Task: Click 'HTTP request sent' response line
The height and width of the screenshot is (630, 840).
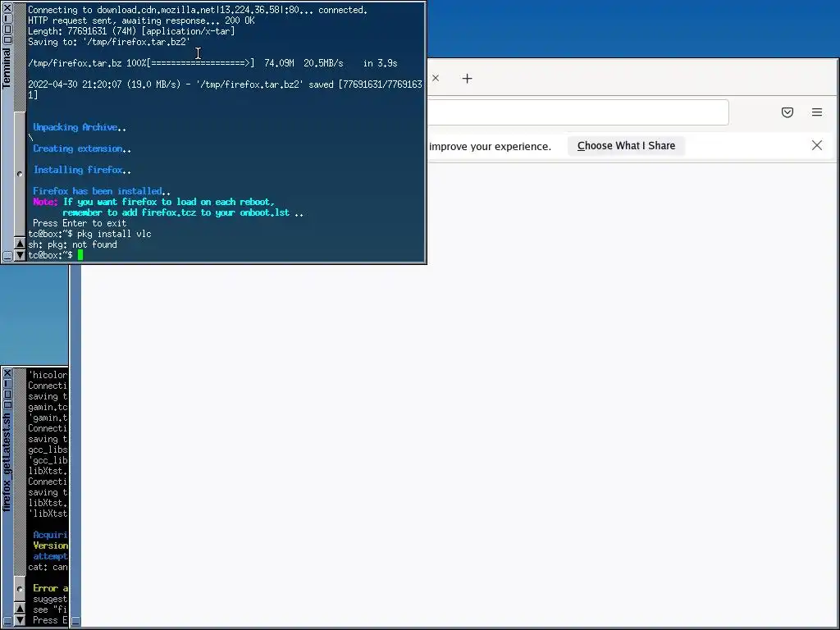Action: click(x=141, y=21)
